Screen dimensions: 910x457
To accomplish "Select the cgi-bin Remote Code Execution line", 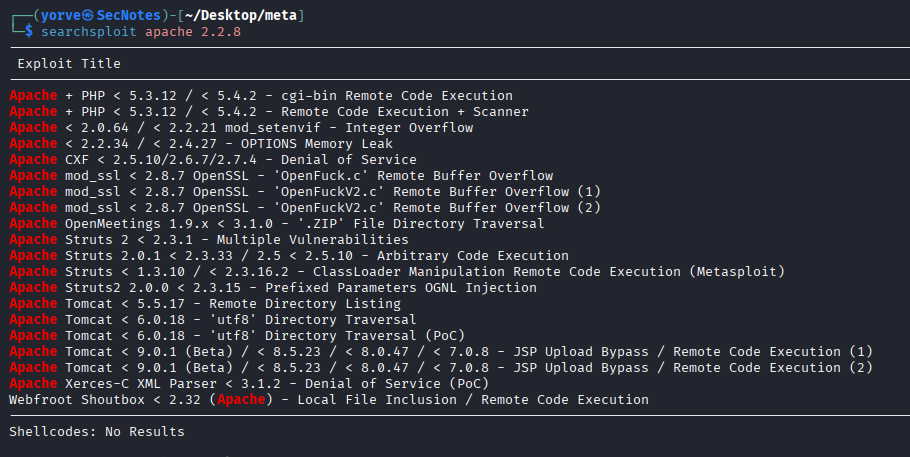I will point(261,96).
